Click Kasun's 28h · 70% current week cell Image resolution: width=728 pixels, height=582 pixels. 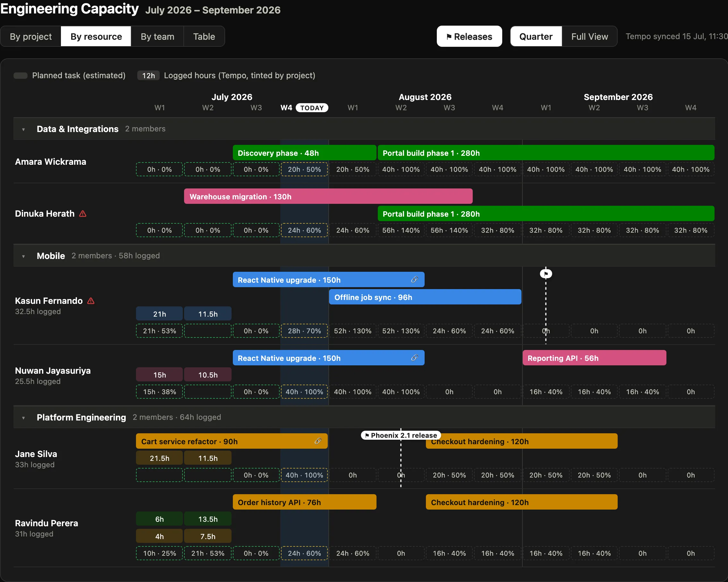[304, 331]
